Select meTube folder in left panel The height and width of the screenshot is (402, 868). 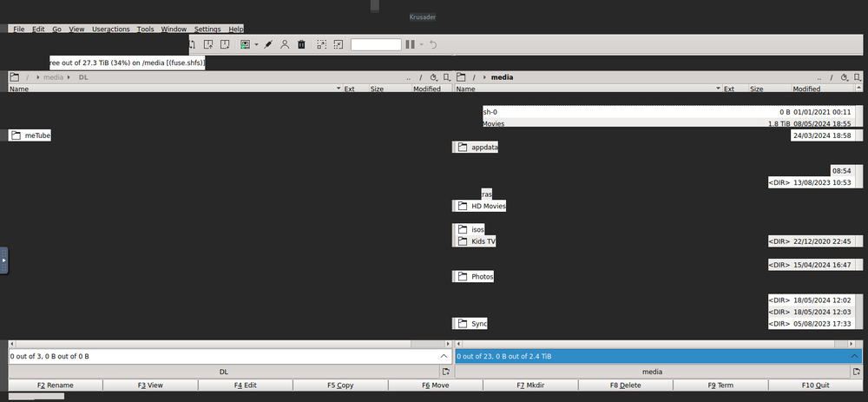point(30,135)
